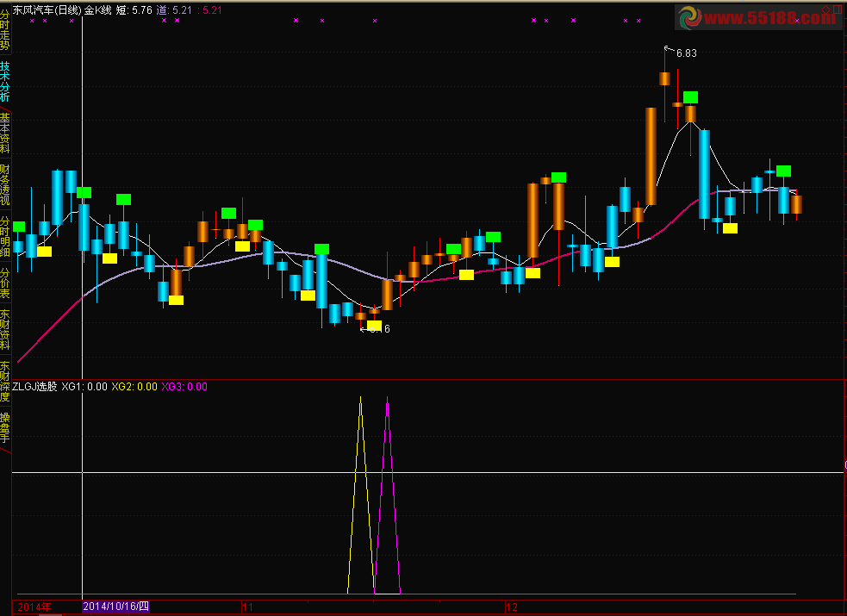Click the green marker just below the 6.83 high
847x616 pixels.
[690, 97]
